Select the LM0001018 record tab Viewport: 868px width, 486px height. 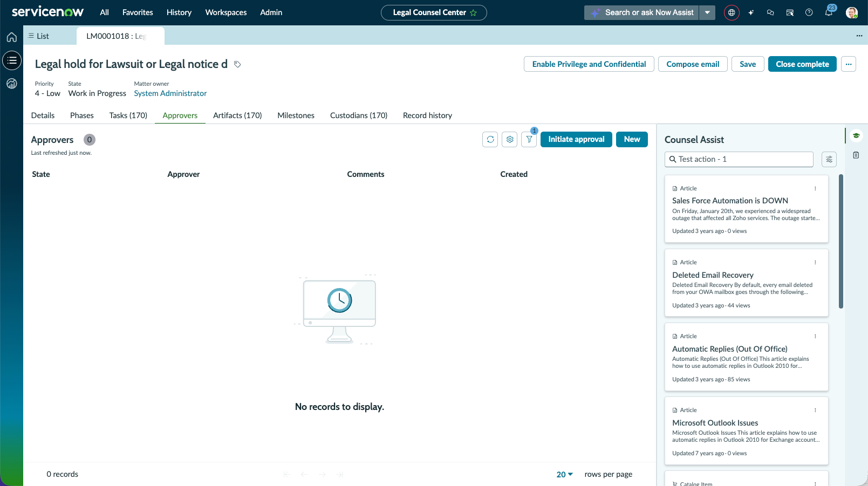point(120,36)
